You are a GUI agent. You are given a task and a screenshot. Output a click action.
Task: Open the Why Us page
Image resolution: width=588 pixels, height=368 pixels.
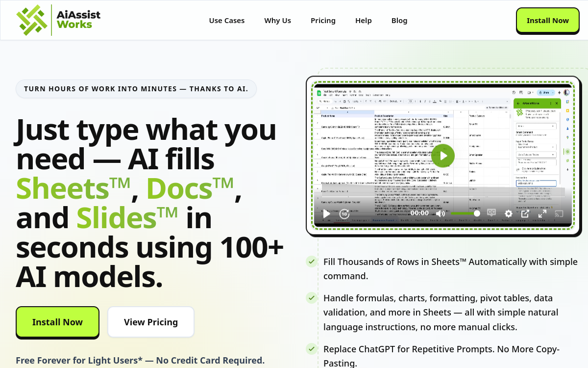click(x=277, y=21)
